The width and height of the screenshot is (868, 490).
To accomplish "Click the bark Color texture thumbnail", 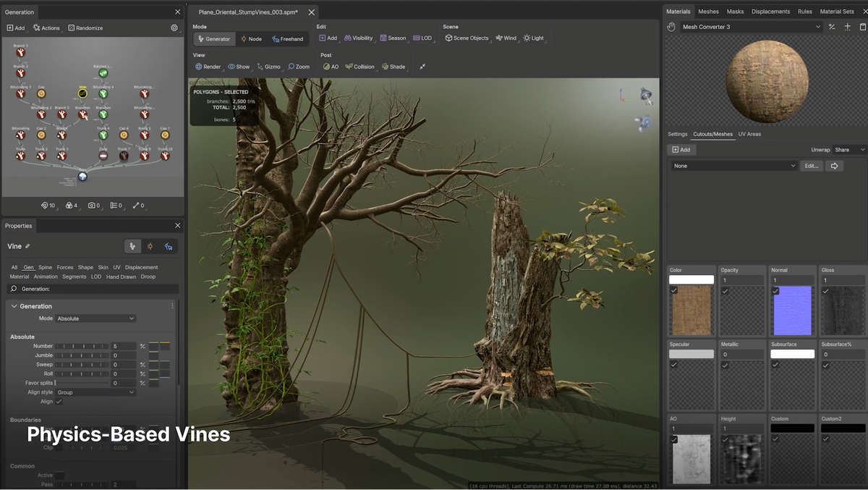I will pos(692,310).
